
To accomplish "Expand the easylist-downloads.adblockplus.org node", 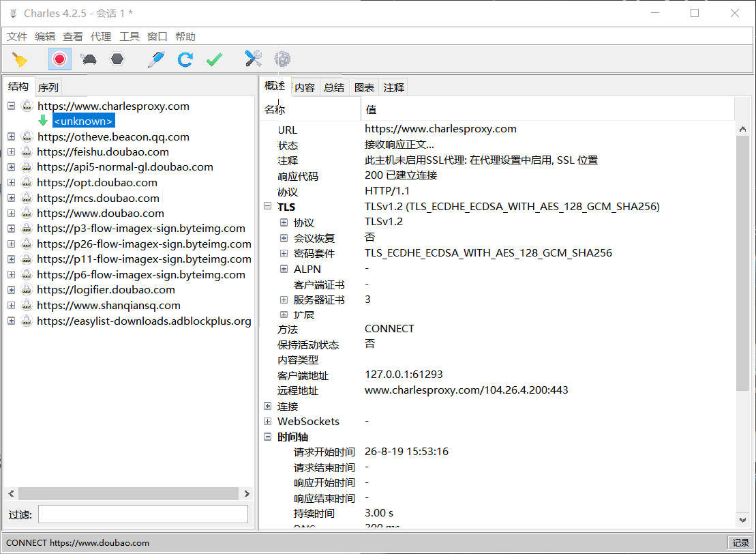I will click(x=11, y=321).
